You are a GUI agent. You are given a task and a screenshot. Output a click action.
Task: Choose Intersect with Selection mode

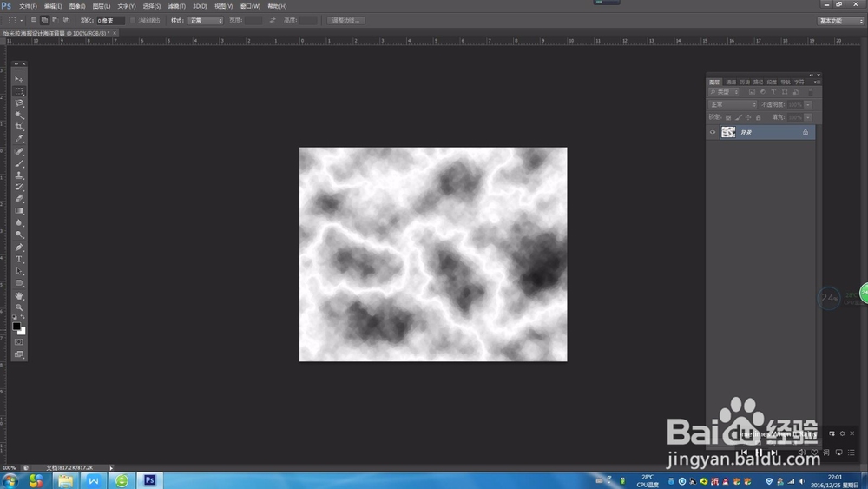[67, 21]
